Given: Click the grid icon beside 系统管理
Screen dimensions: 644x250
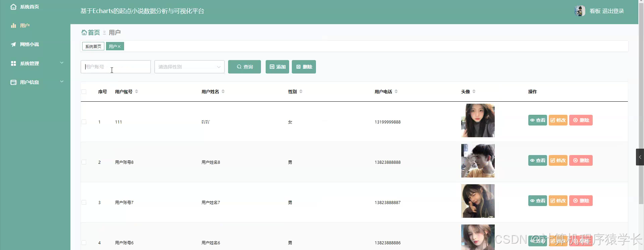Looking at the screenshot, I should [x=13, y=63].
